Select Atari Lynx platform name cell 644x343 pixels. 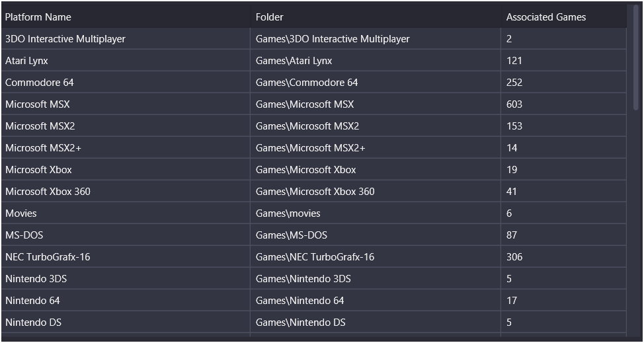125,61
